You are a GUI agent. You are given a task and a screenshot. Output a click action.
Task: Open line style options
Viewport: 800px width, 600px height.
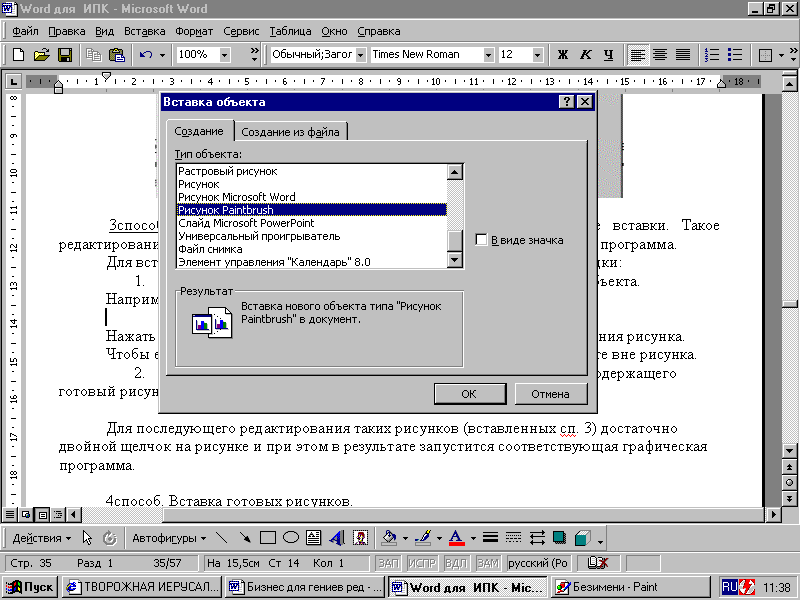pos(490,538)
